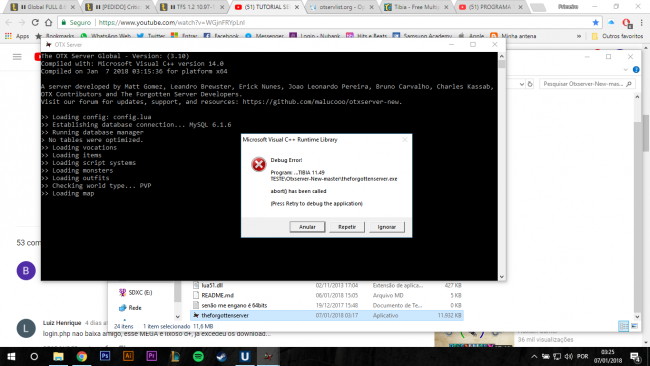The height and width of the screenshot is (366, 650).
Task: Click OTX Server console scrollbar down arrow
Action: pos(502,276)
